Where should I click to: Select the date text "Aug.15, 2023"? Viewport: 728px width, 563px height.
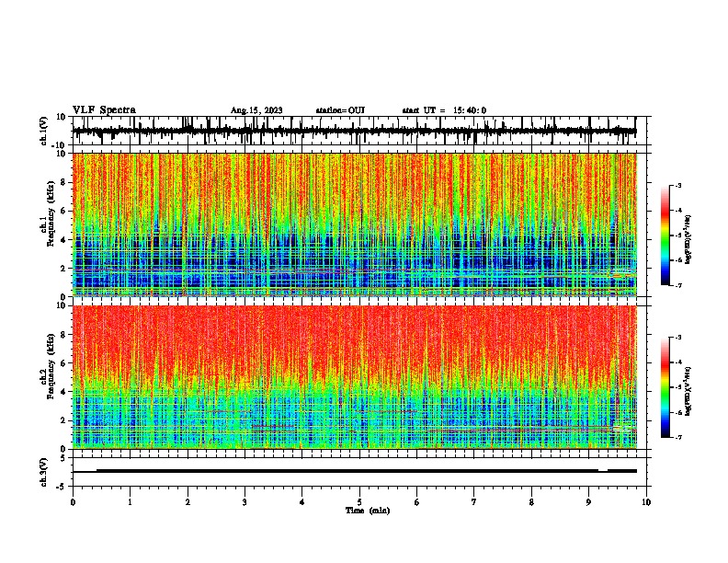click(256, 110)
